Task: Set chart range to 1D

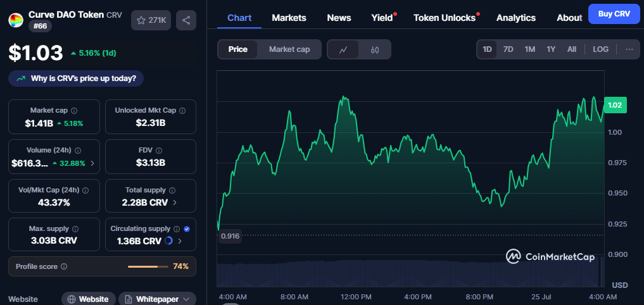Action: (x=487, y=49)
